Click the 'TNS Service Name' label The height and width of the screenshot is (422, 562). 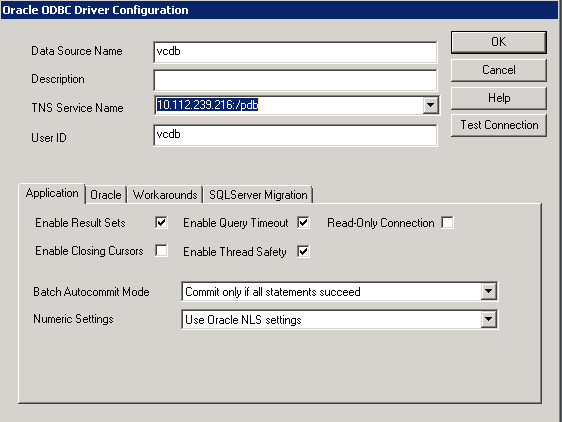77,108
